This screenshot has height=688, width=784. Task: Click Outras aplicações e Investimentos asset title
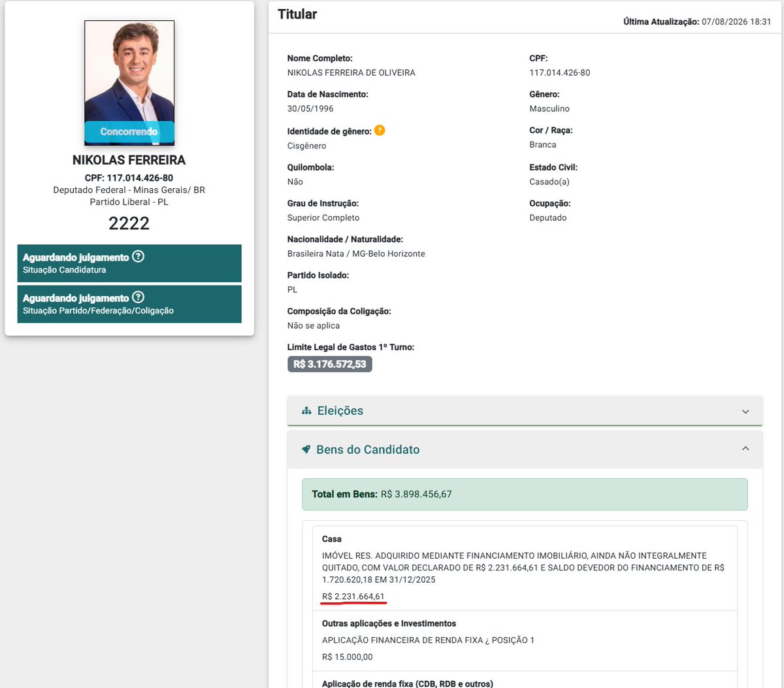tap(389, 623)
